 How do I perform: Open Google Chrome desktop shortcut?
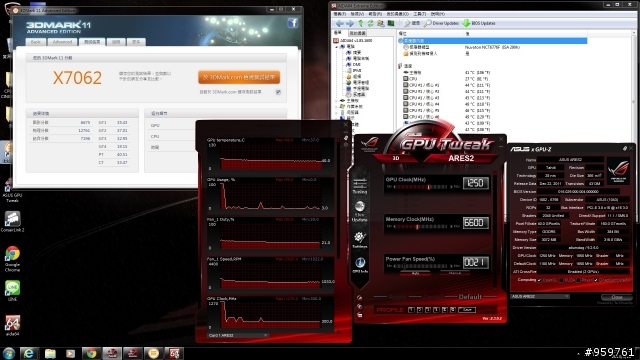click(12, 259)
